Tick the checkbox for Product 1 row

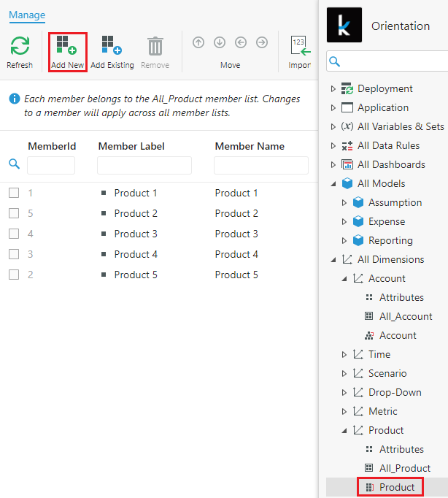pos(14,193)
